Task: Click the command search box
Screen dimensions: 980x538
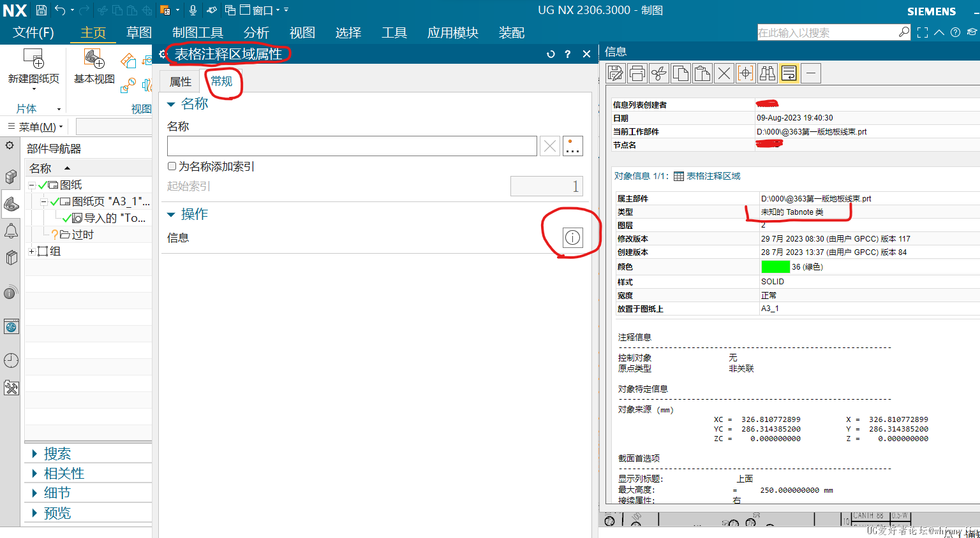Action: click(x=827, y=33)
